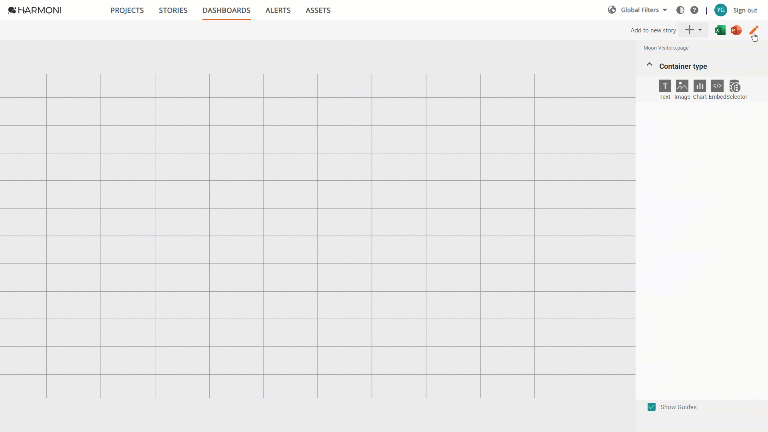
Task: Click the Harmoni logo
Action: [x=35, y=10]
